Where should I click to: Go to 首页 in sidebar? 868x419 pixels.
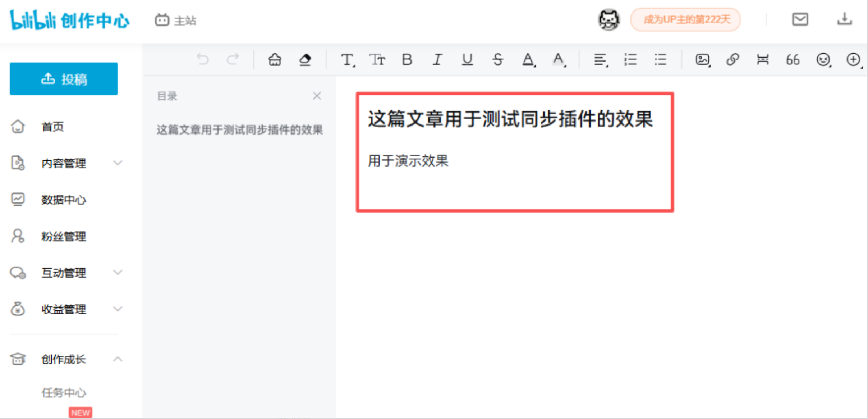52,127
